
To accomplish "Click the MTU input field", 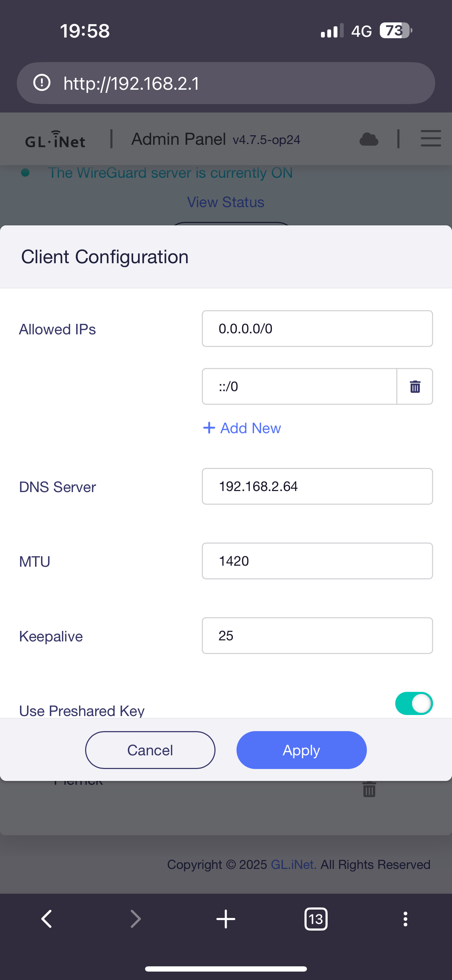I will (317, 561).
